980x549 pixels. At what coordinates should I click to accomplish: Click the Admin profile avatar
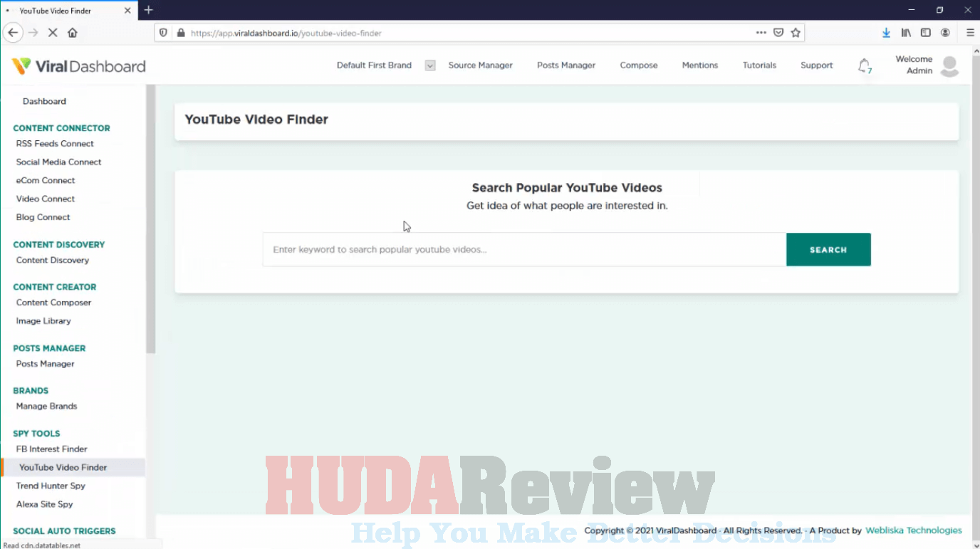(x=950, y=65)
